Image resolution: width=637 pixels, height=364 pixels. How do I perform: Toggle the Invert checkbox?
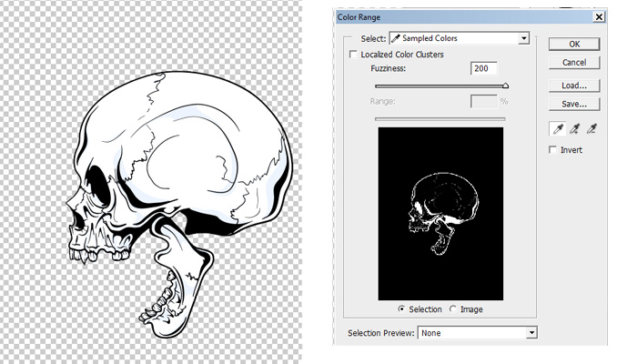(x=553, y=150)
